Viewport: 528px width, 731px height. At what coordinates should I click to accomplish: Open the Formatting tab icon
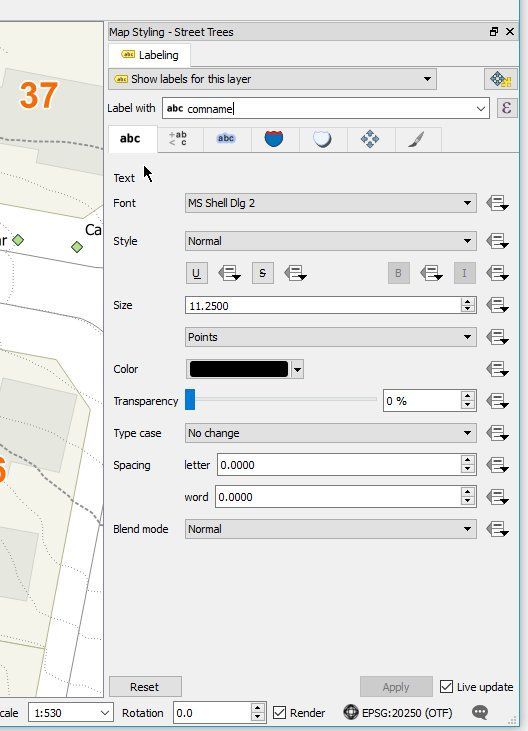pos(178,139)
